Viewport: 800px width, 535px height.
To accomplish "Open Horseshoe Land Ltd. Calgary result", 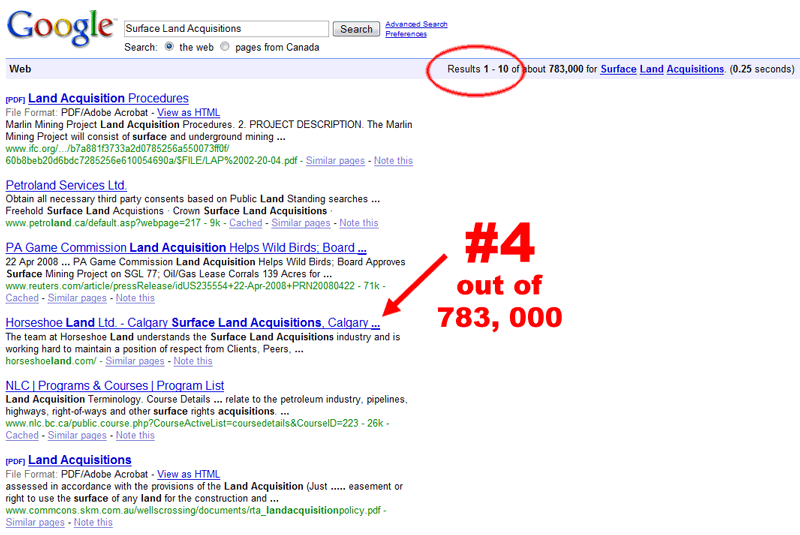I will point(193,323).
